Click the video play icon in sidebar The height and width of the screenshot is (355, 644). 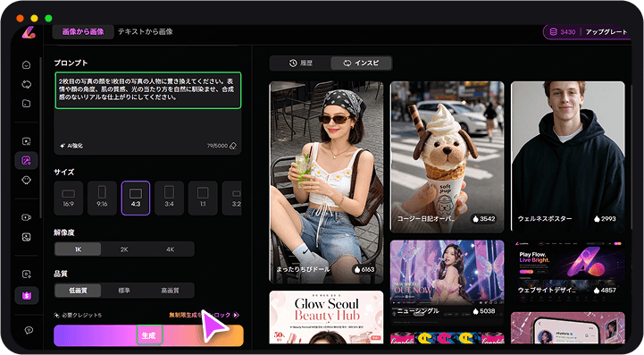pos(26,274)
